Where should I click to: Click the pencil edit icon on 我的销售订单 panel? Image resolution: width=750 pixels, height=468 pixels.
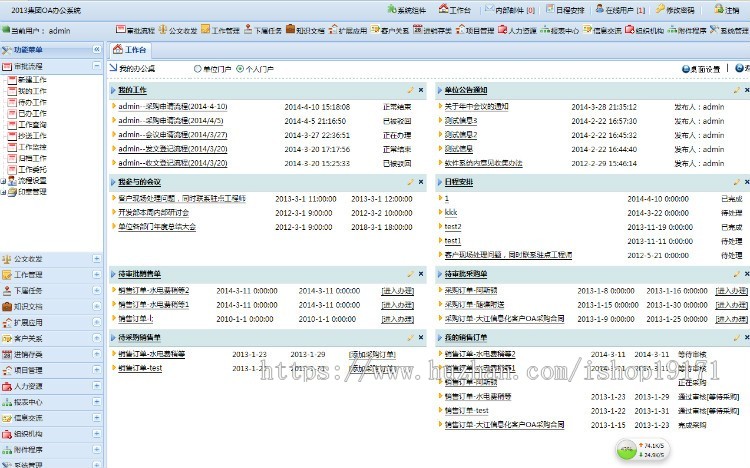point(737,337)
